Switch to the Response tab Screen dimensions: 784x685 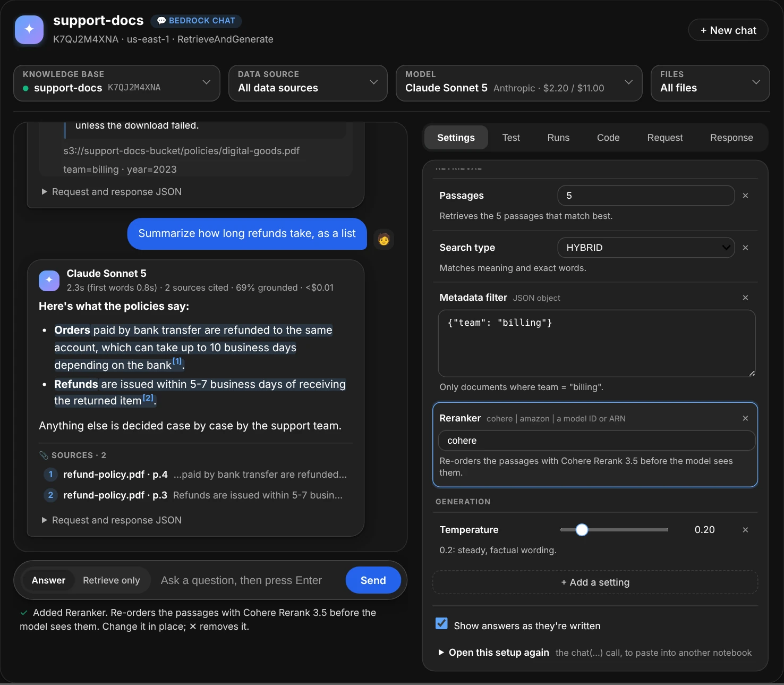click(x=731, y=138)
